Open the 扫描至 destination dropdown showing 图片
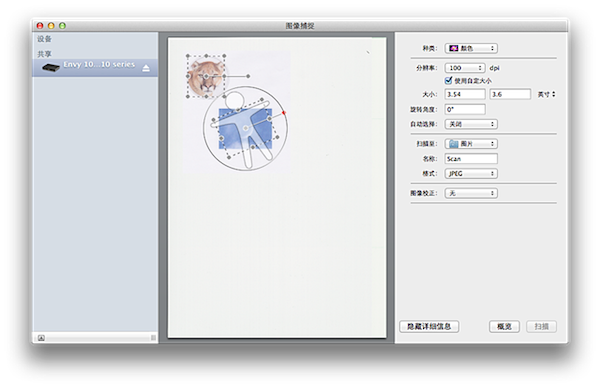600x388 pixels. [x=471, y=143]
